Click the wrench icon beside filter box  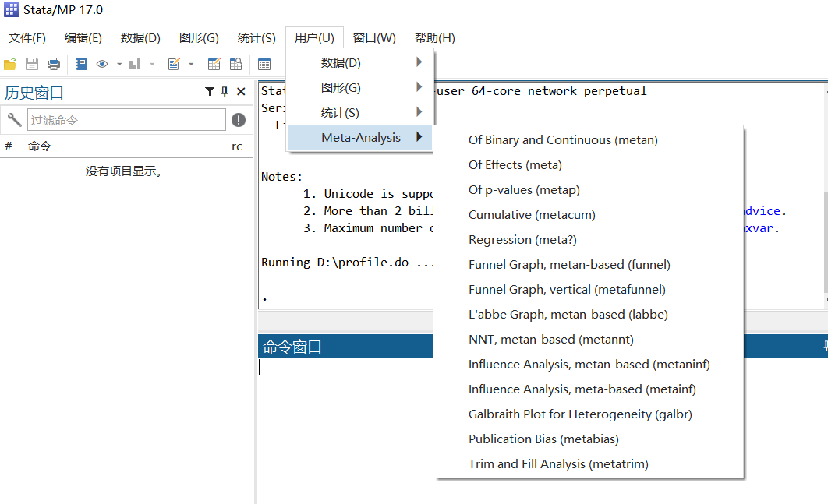click(x=14, y=120)
